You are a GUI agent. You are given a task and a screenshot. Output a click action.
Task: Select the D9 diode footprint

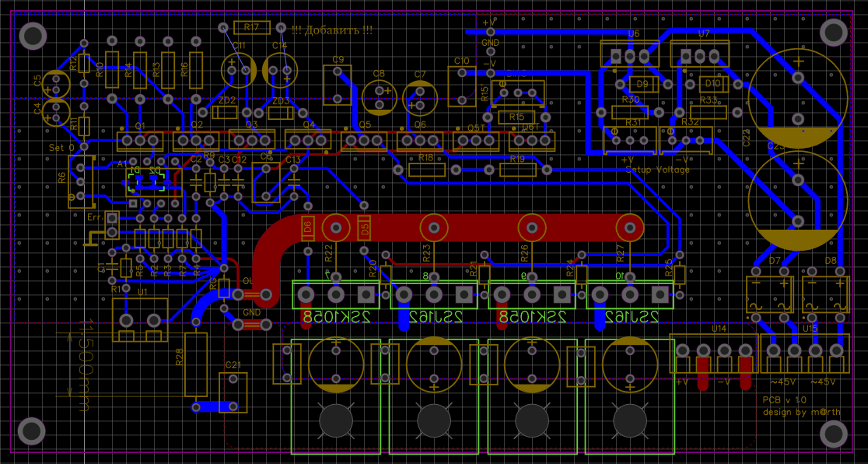[642, 84]
